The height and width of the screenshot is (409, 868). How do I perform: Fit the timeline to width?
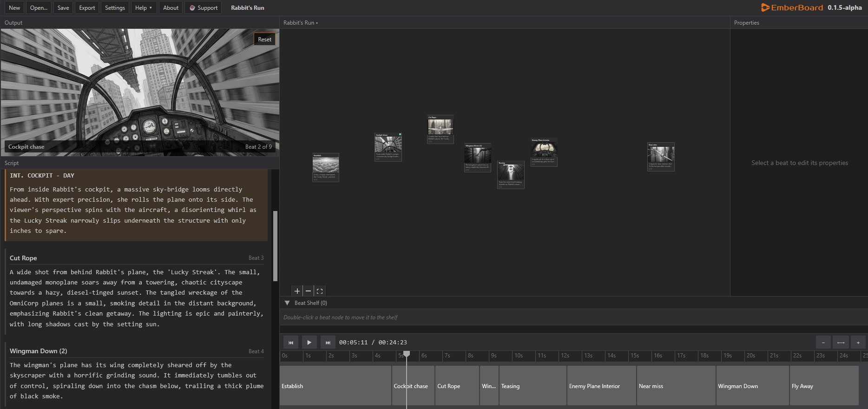tap(841, 343)
